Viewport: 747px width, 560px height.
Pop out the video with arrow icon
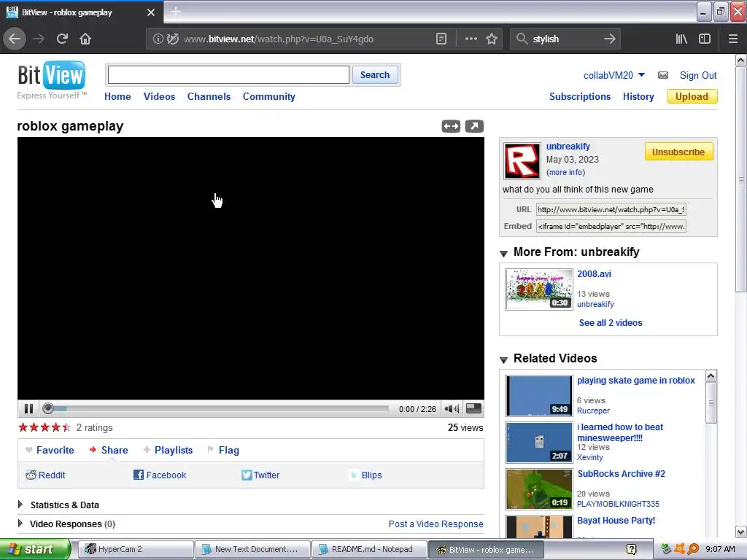click(474, 126)
